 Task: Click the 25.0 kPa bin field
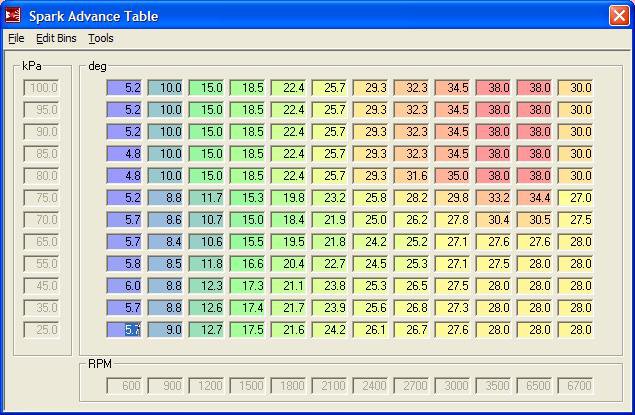tap(41, 330)
